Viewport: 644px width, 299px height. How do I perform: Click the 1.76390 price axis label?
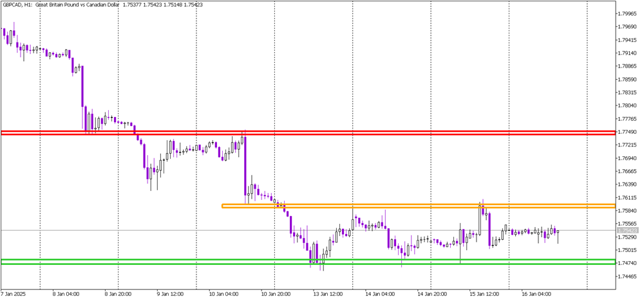point(628,184)
